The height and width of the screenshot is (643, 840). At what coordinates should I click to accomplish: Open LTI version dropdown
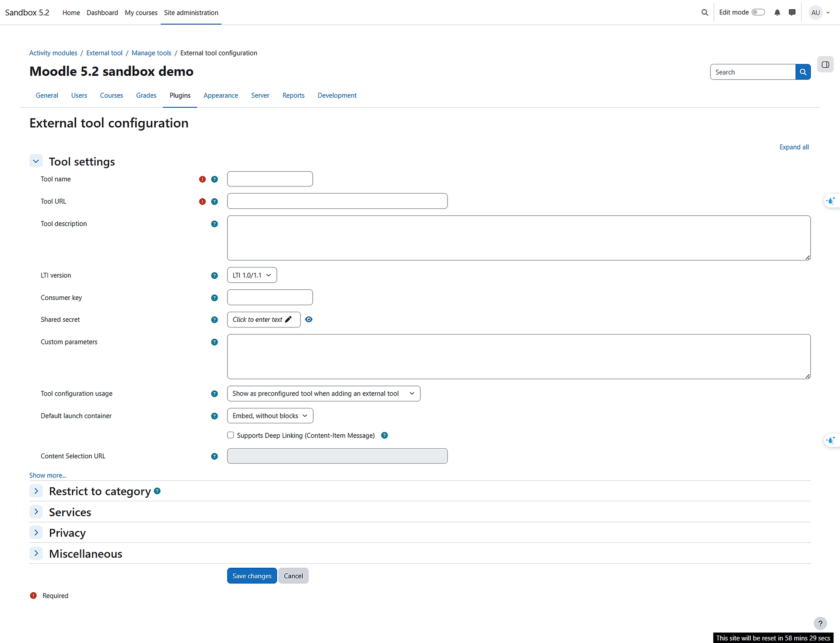pyautogui.click(x=252, y=275)
